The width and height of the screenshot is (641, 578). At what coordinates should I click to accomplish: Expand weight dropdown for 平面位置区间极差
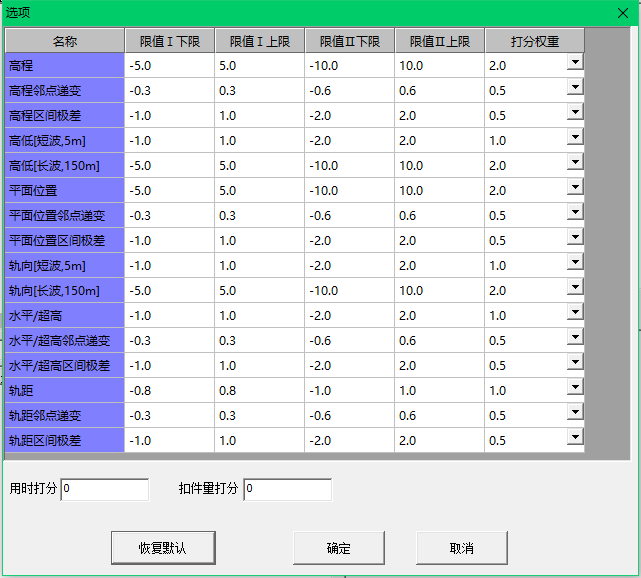click(x=575, y=237)
